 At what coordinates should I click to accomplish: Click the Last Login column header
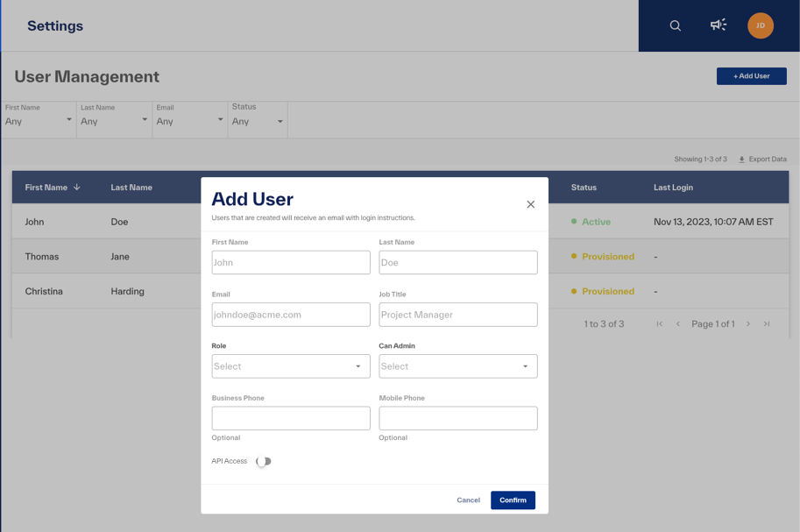coord(674,188)
